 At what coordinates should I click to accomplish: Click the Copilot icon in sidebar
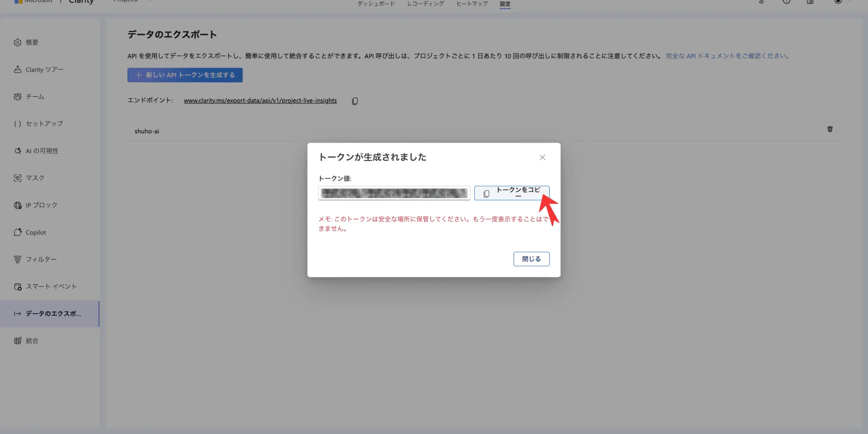point(17,232)
